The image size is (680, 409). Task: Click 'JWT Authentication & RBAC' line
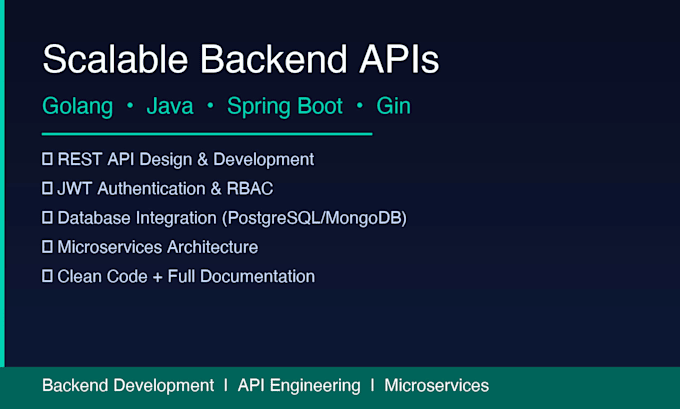click(158, 189)
